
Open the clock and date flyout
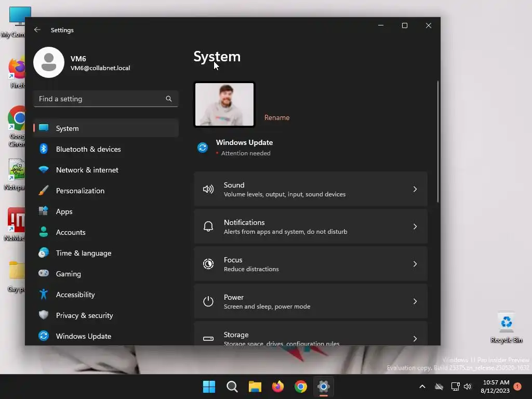495,387
